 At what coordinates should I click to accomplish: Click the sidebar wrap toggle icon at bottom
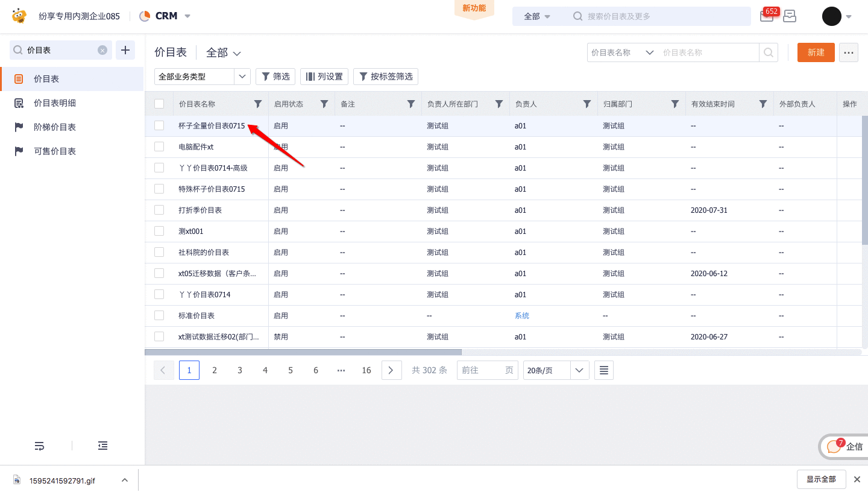coord(39,446)
